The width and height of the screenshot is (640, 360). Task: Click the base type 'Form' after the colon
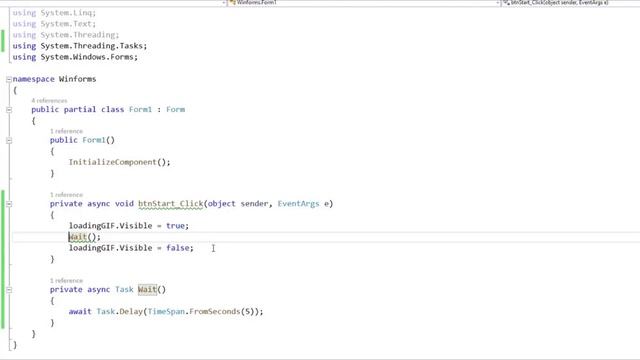click(x=176, y=109)
